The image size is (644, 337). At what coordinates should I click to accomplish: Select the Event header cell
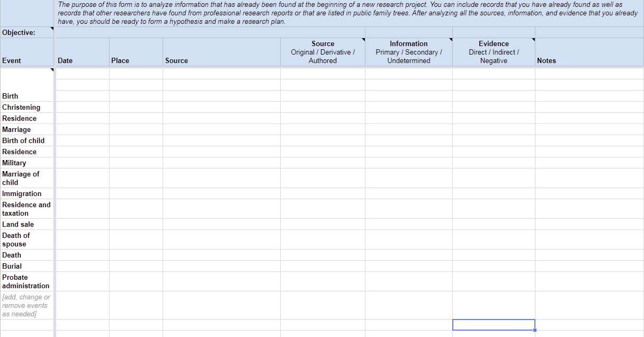point(27,52)
